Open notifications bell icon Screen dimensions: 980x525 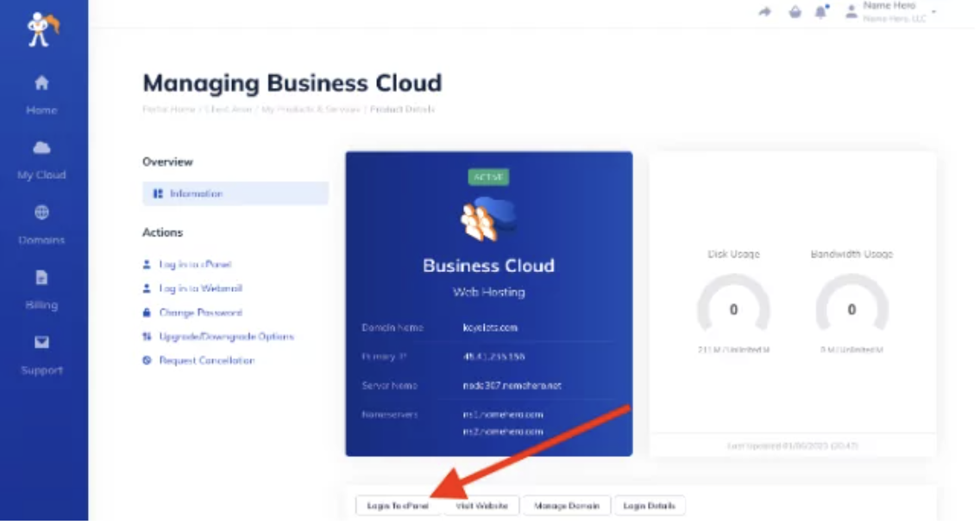(821, 11)
